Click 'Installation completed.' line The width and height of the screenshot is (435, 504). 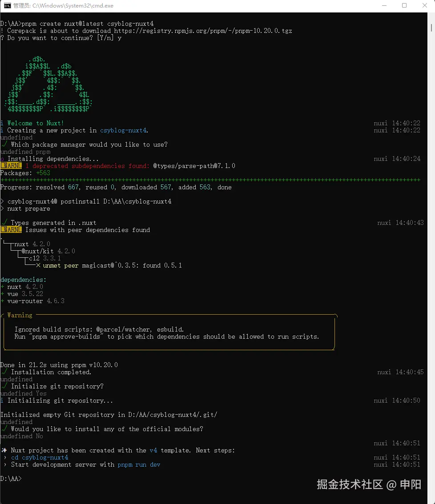click(x=46, y=372)
